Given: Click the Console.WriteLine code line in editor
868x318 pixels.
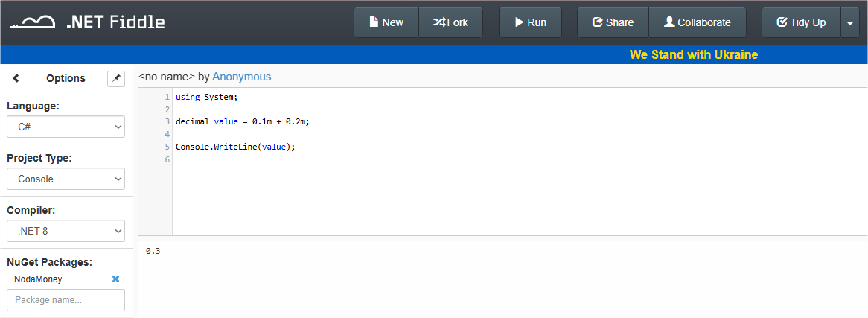Looking at the screenshot, I should [236, 147].
